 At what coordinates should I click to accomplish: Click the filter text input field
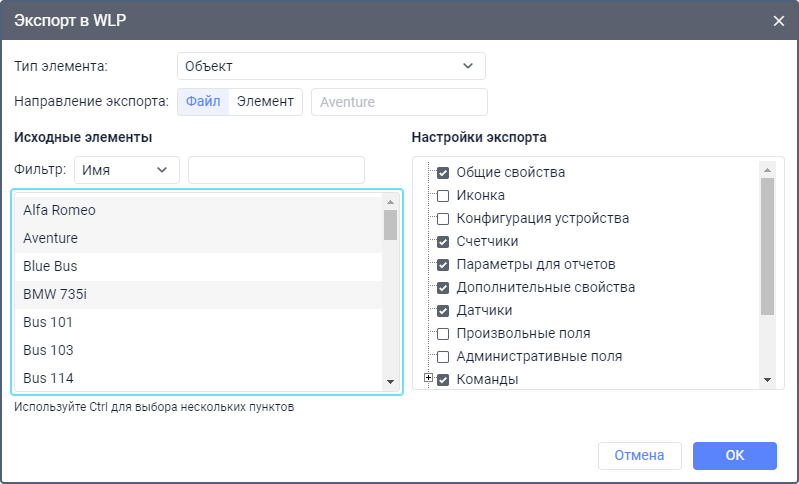[276, 170]
